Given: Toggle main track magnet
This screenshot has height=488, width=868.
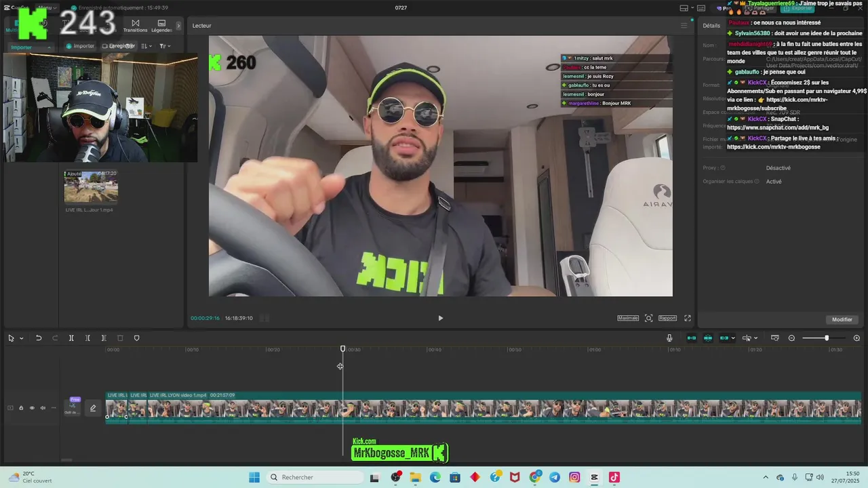Looking at the screenshot, I should coord(692,338).
